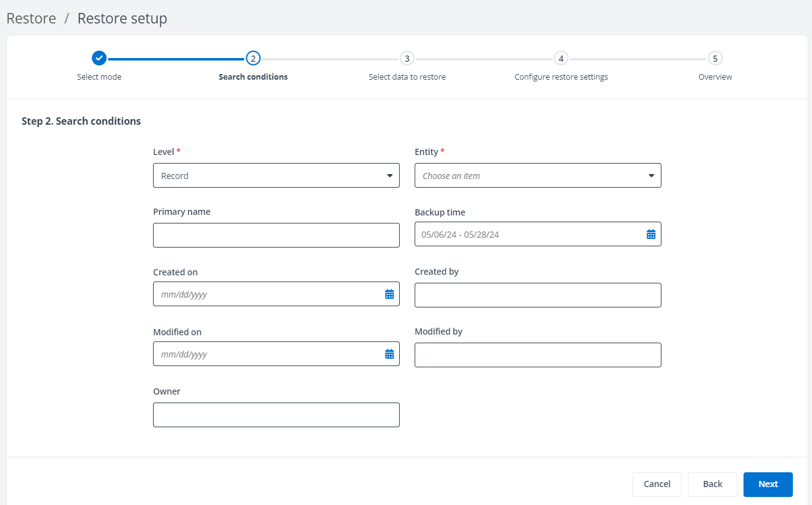The image size is (812, 505).
Task: Click the completed checkmark on step 1
Action: click(x=99, y=58)
